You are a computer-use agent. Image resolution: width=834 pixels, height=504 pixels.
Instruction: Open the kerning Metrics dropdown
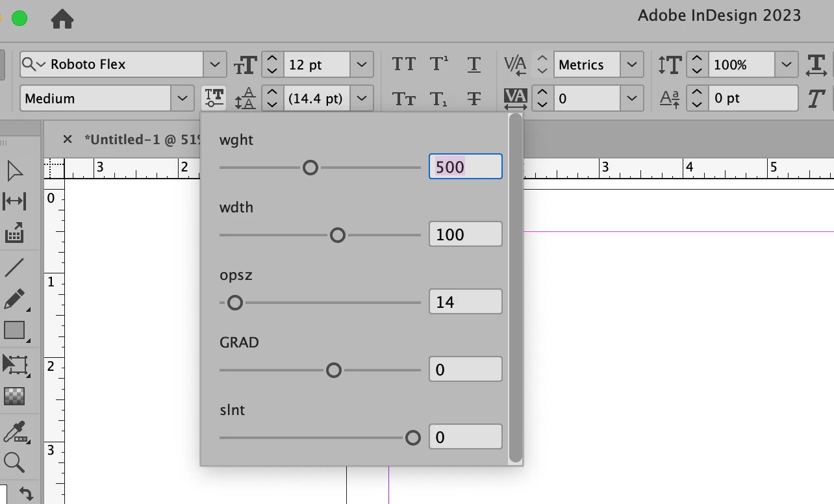(x=631, y=64)
